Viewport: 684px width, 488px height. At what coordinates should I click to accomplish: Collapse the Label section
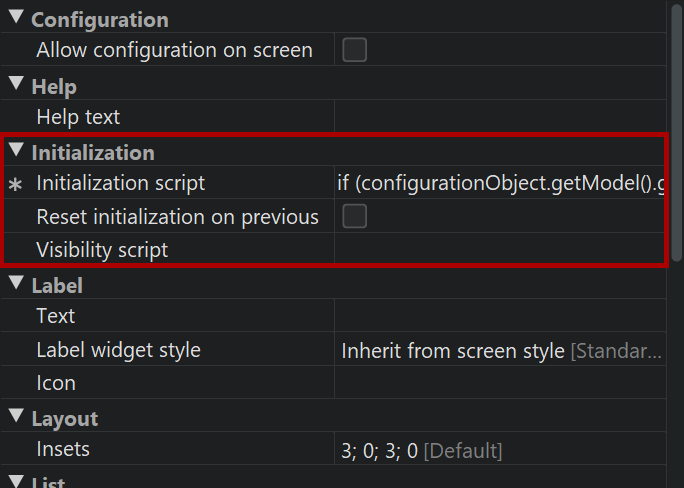tap(16, 285)
